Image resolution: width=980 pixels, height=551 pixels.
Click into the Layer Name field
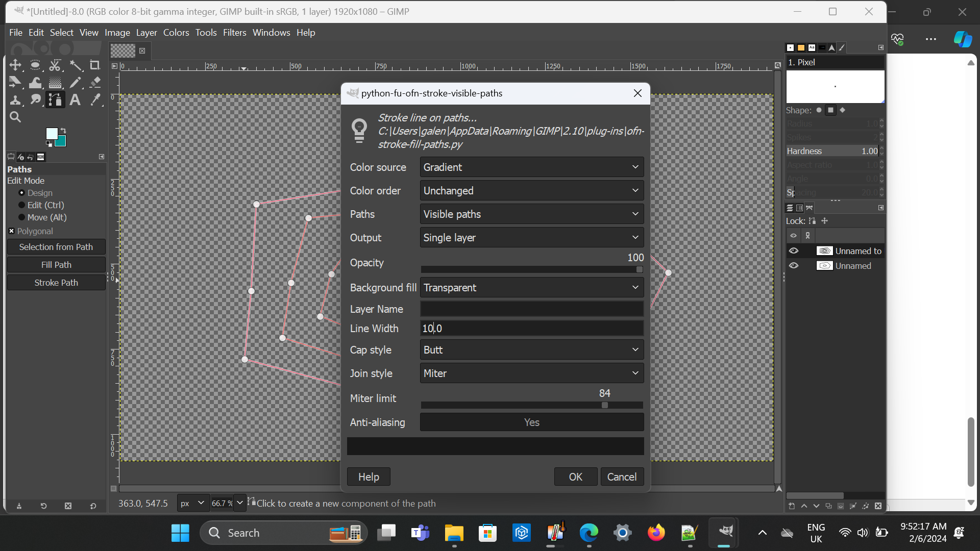(x=531, y=309)
